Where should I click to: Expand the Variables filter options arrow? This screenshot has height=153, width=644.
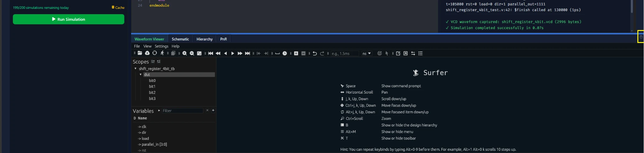pyautogui.click(x=159, y=111)
